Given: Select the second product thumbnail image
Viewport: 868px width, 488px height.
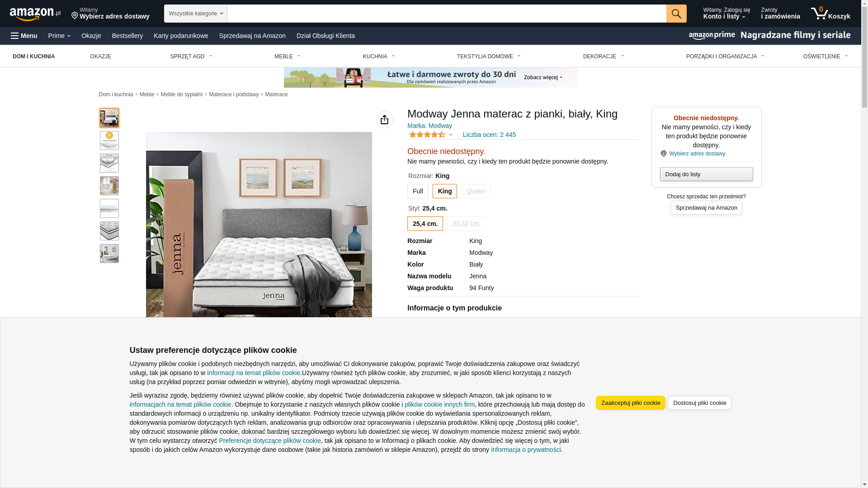Looking at the screenshot, I should [109, 141].
